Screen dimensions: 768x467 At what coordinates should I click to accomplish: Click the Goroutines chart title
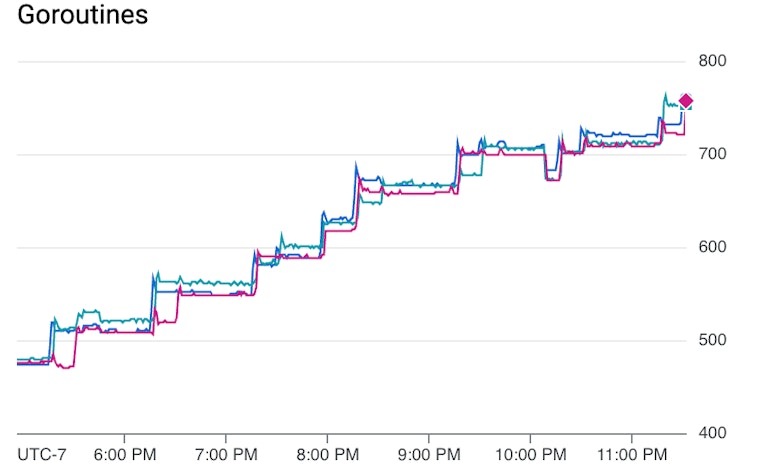coord(83,16)
